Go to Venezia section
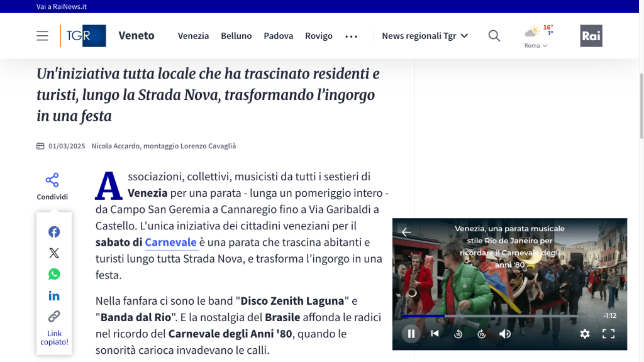 tap(193, 36)
